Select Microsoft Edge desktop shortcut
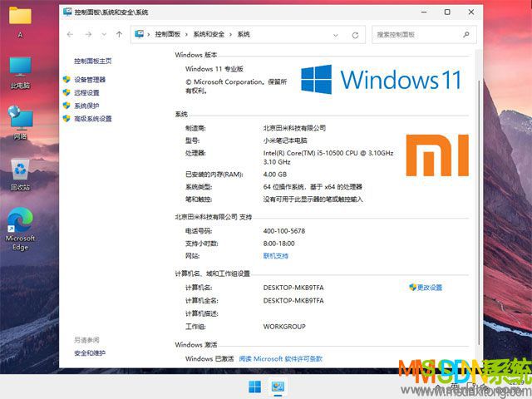 pos(20,229)
